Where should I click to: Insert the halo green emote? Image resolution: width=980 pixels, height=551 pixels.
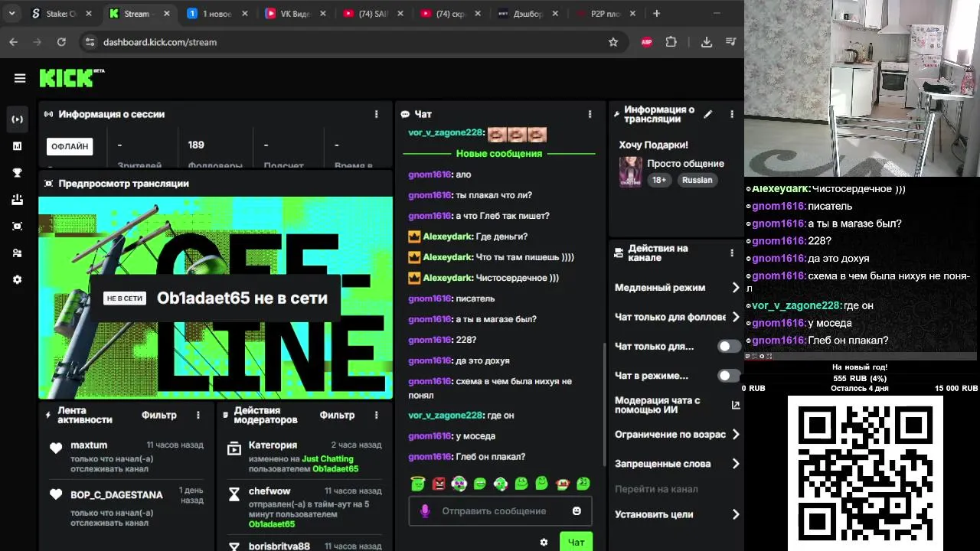417,483
